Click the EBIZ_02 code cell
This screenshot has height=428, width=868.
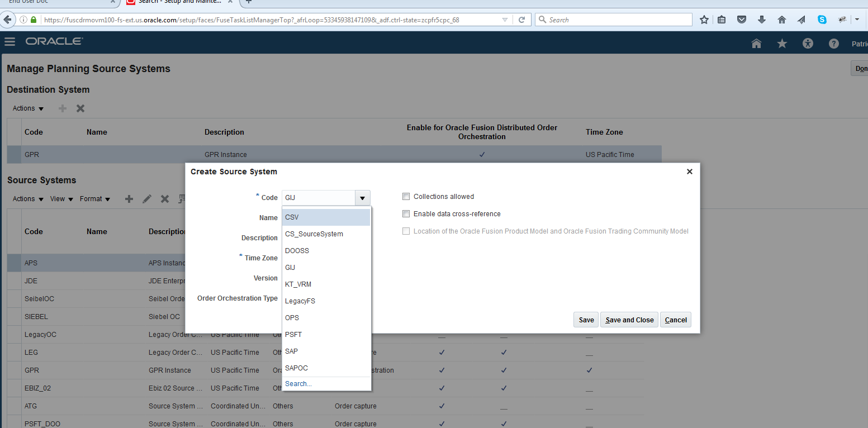pyautogui.click(x=37, y=388)
